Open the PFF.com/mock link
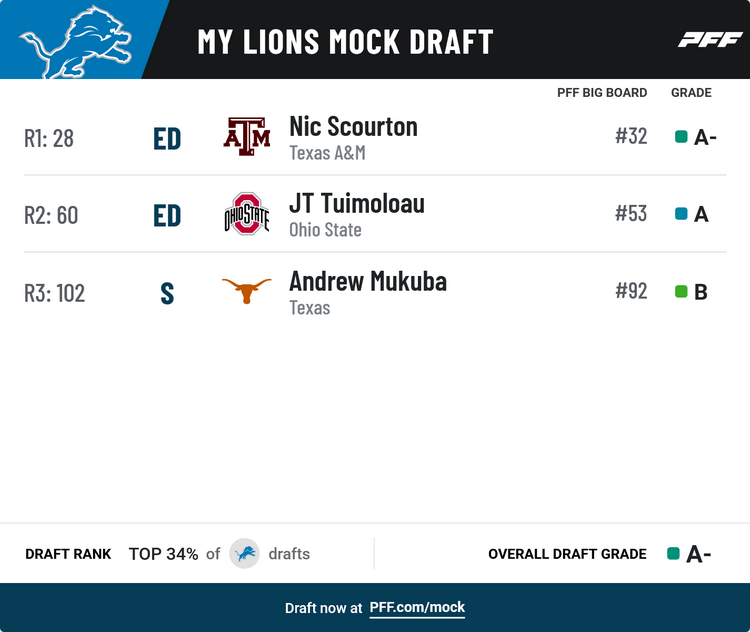The height and width of the screenshot is (632, 750). click(417, 607)
